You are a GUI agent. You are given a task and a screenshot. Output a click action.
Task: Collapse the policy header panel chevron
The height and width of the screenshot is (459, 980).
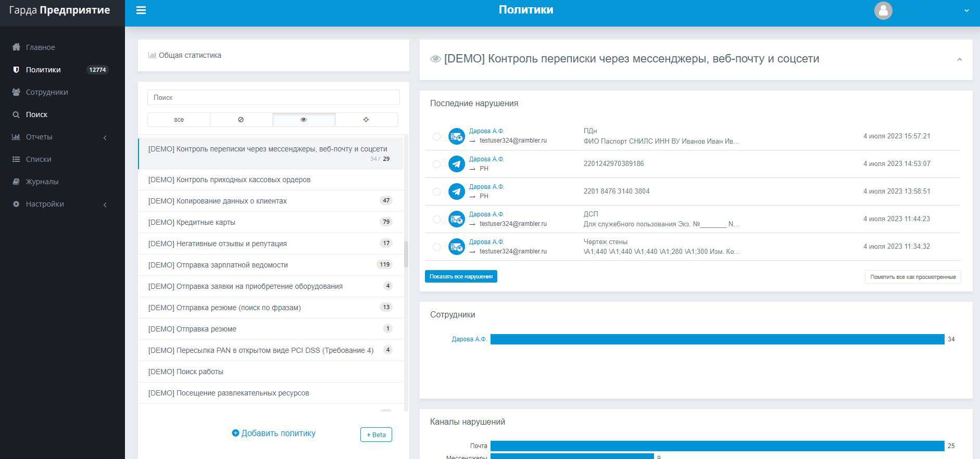tap(959, 59)
